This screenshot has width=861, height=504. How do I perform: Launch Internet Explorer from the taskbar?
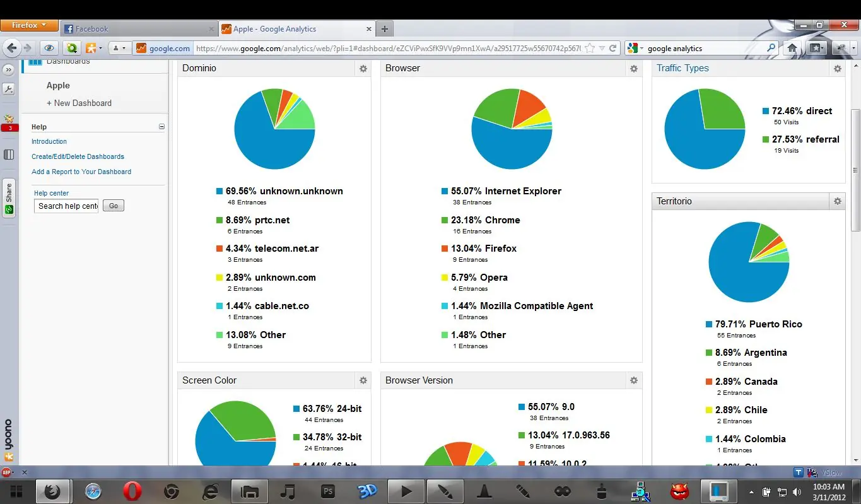point(211,491)
